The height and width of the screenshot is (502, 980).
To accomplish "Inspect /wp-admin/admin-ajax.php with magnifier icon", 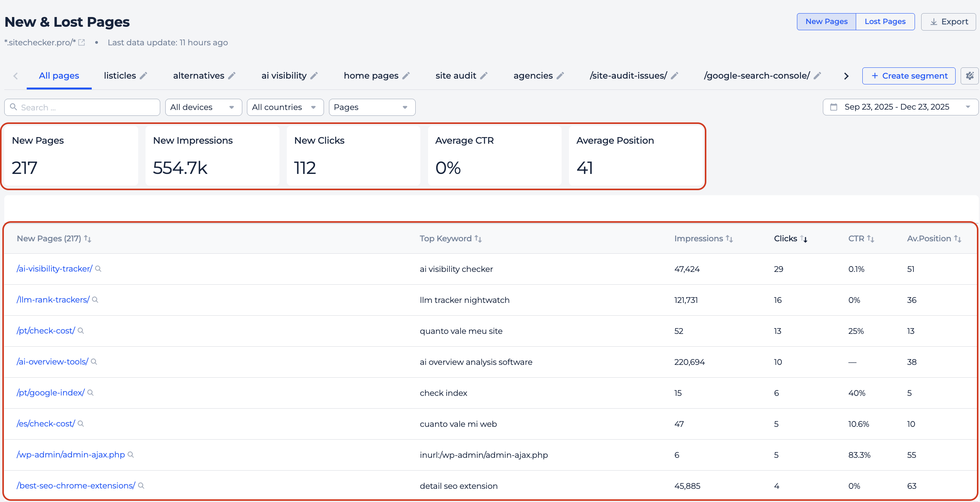I will [131, 455].
